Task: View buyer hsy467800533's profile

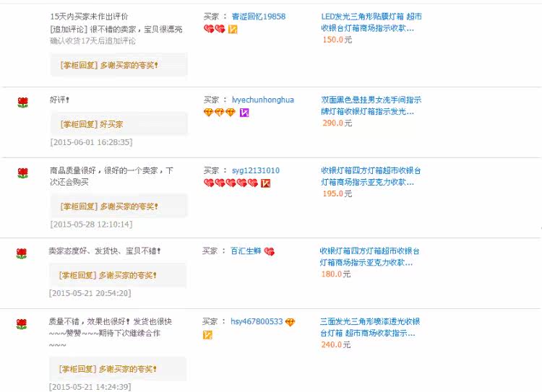Action: click(257, 322)
